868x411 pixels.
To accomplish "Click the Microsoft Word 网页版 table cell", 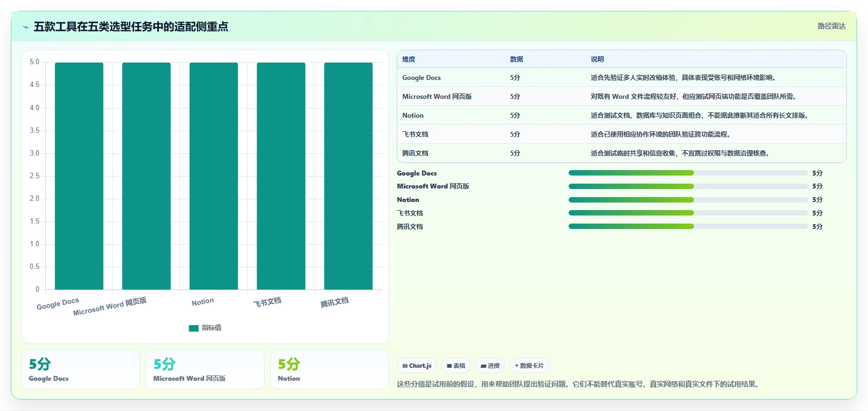I will (437, 97).
